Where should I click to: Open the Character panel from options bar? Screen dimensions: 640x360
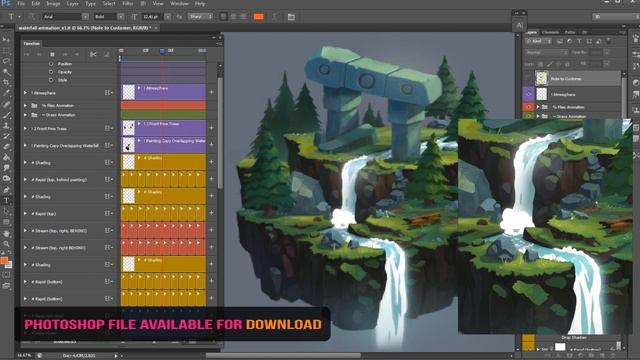291,17
